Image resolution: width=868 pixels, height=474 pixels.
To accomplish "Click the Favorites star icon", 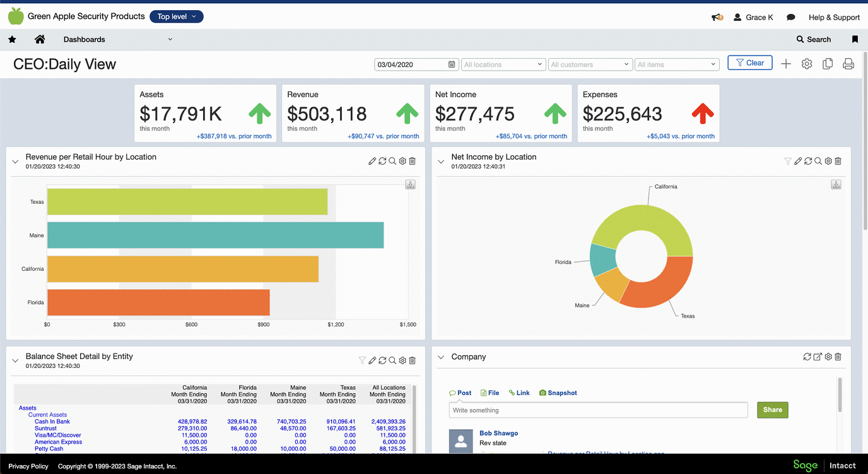I will (12, 39).
